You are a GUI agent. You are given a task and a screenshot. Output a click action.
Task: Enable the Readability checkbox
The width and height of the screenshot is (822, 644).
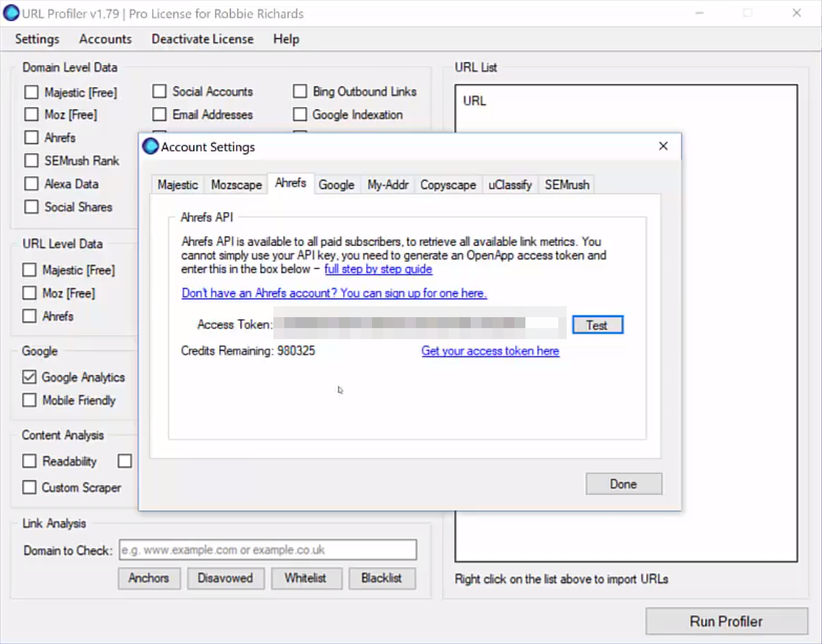(x=30, y=461)
